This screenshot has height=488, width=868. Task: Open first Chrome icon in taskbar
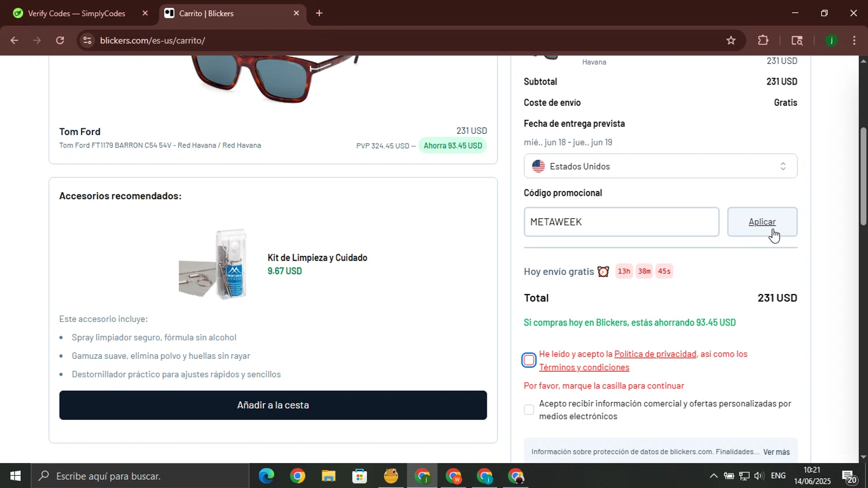[x=297, y=476]
